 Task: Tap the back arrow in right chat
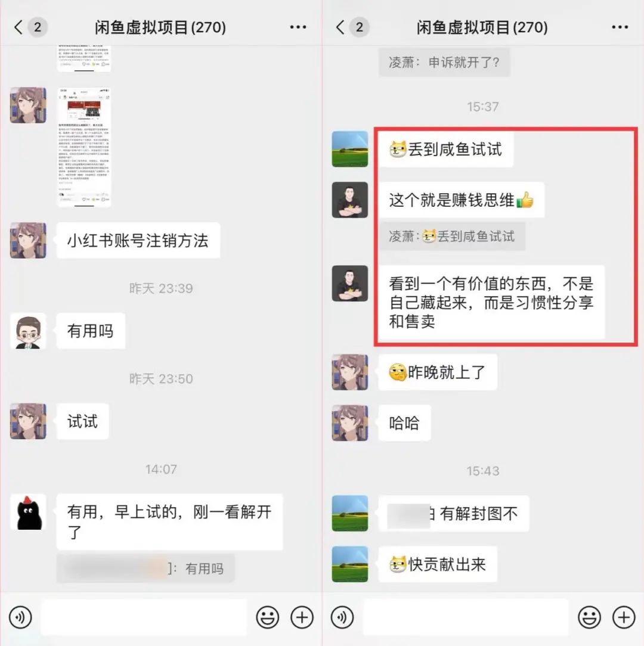tap(340, 27)
